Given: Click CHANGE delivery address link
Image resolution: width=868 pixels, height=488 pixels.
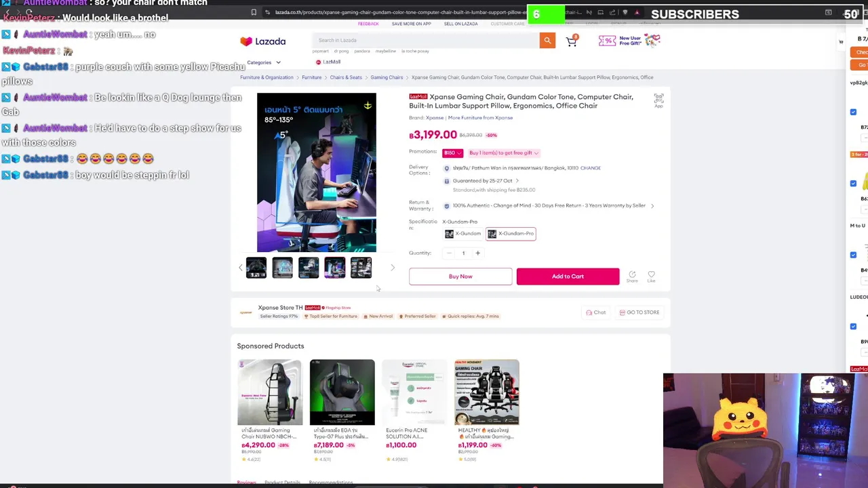Looking at the screenshot, I should pyautogui.click(x=590, y=168).
